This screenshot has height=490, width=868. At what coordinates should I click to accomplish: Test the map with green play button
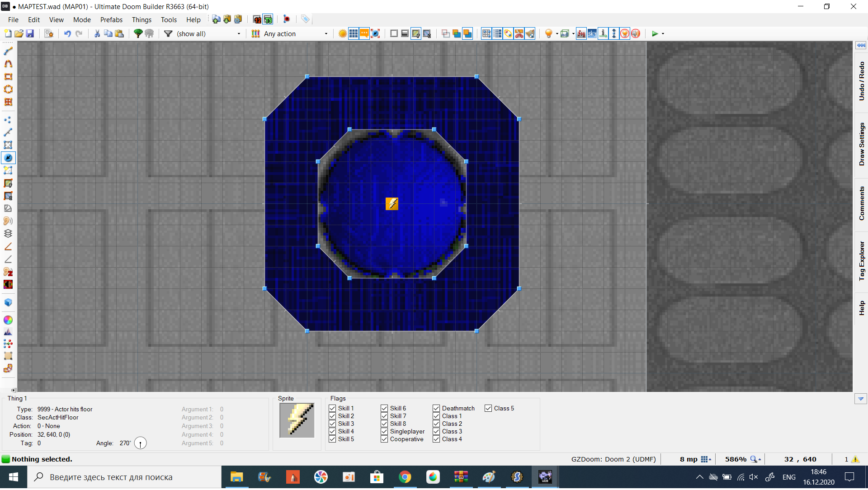(655, 33)
